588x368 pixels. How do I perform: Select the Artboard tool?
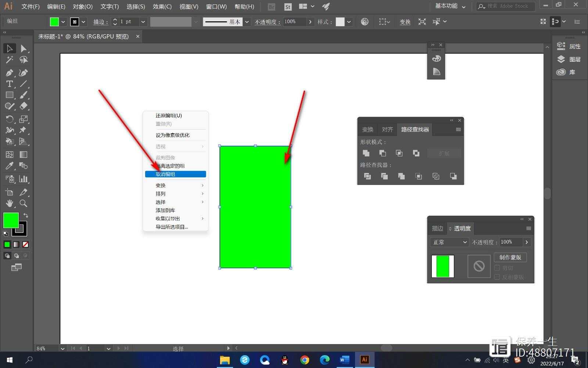10,192
